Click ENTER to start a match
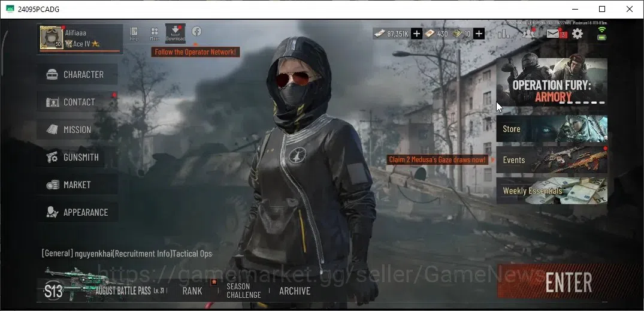 click(x=568, y=282)
